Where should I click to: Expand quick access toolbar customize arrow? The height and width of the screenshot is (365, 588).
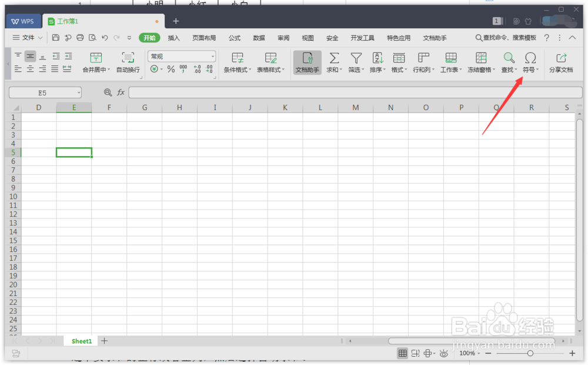coord(129,38)
